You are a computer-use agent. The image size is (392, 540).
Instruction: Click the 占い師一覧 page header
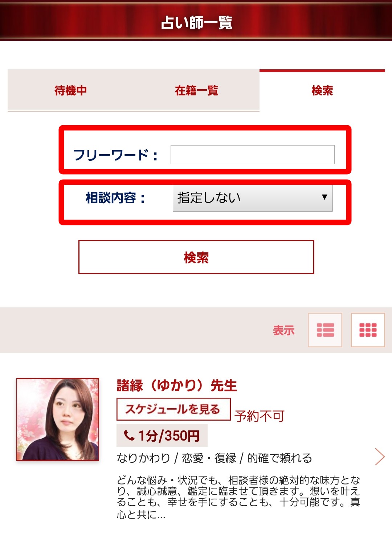point(196,22)
